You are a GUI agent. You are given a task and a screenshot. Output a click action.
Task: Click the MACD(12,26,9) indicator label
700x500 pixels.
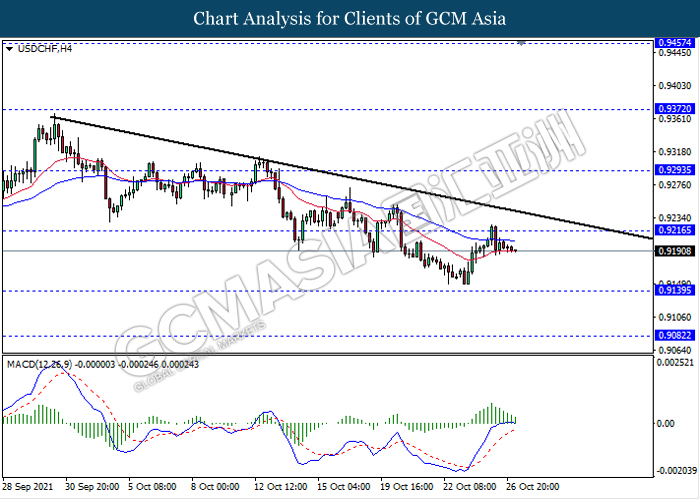click(x=39, y=365)
